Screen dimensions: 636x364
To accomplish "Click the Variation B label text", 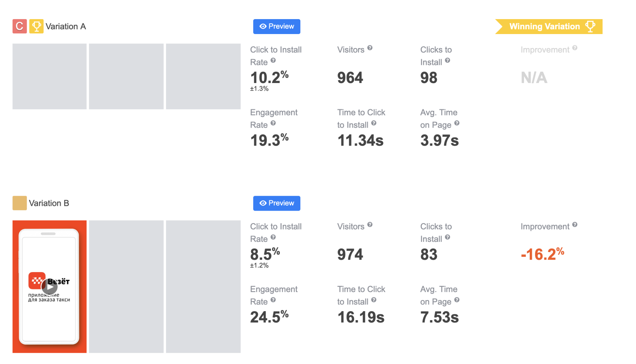I will point(49,203).
